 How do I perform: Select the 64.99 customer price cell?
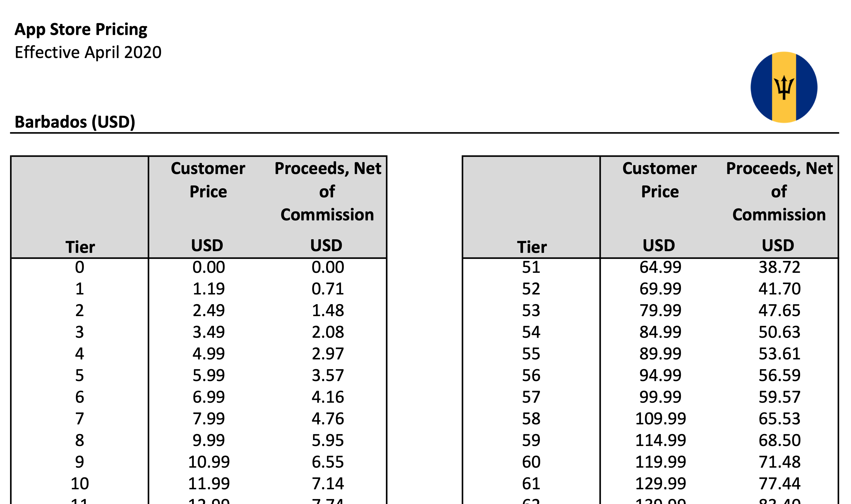point(660,267)
